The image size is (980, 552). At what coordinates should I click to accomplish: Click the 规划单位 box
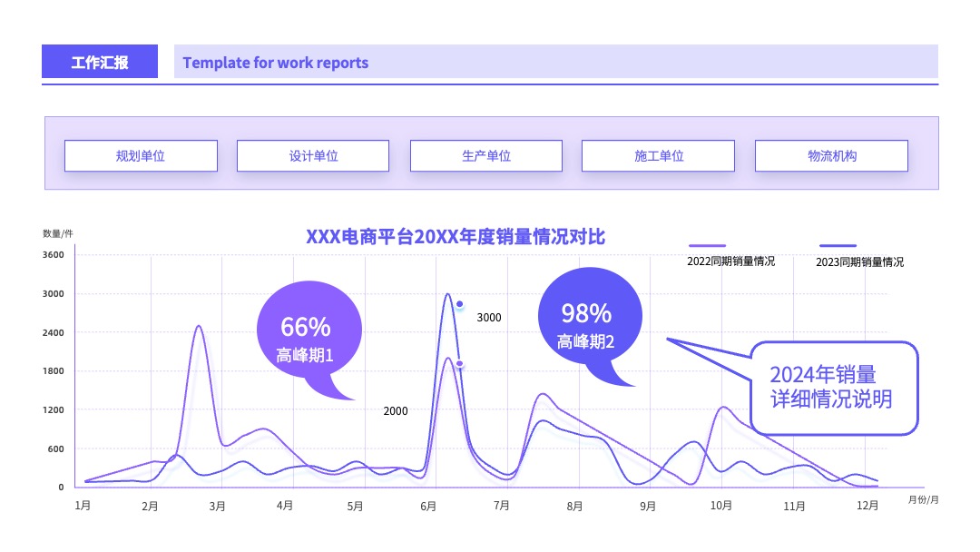coord(141,155)
